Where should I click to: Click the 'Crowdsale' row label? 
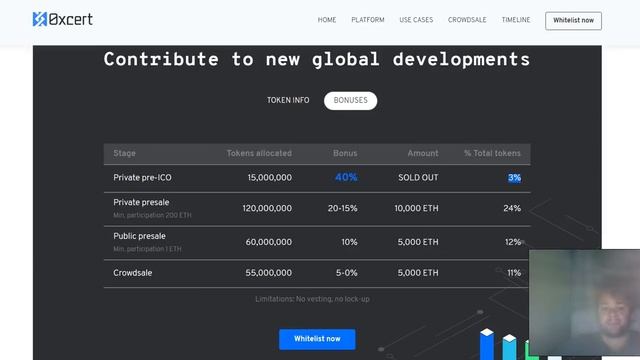coord(133,273)
